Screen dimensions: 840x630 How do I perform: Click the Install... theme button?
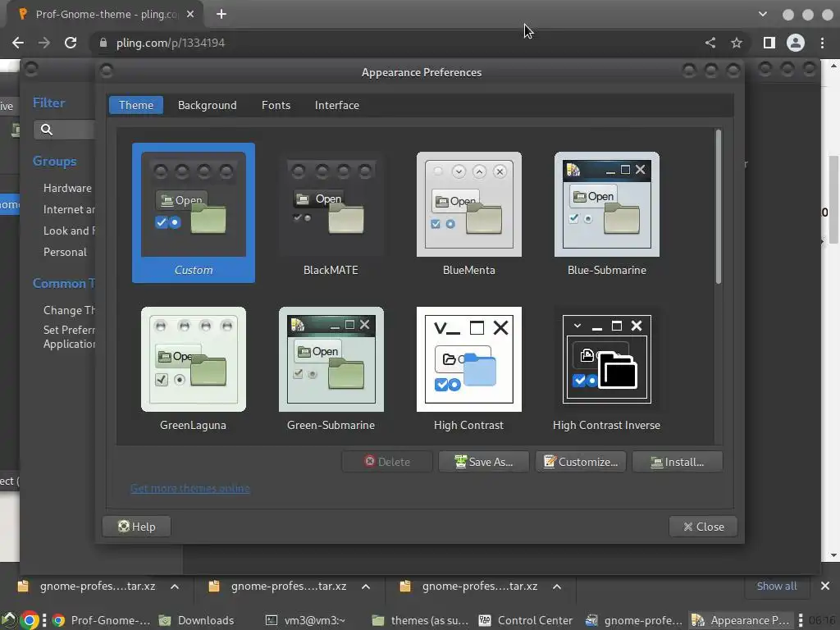click(678, 462)
